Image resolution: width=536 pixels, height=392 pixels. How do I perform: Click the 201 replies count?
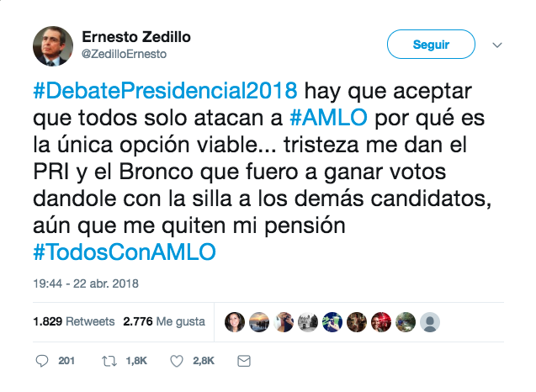pos(66,361)
